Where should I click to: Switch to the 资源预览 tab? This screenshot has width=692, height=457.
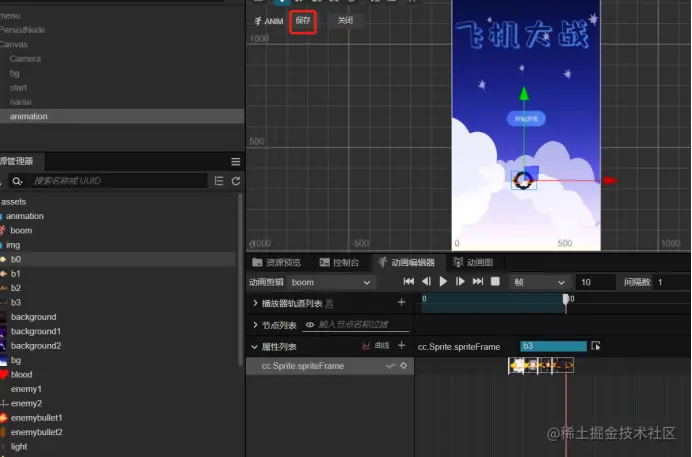tap(277, 262)
